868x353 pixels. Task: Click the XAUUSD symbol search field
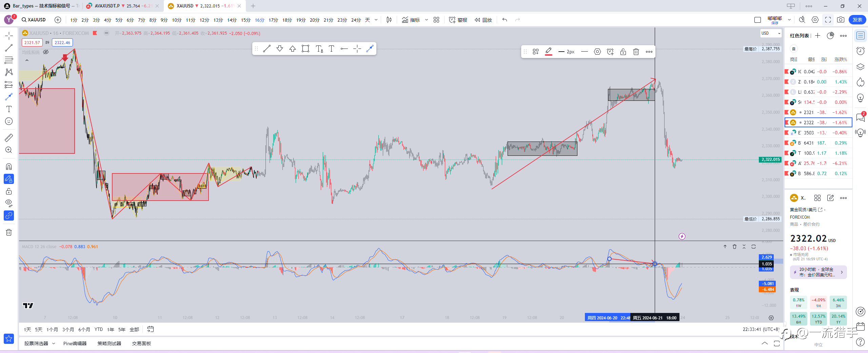[x=34, y=20]
